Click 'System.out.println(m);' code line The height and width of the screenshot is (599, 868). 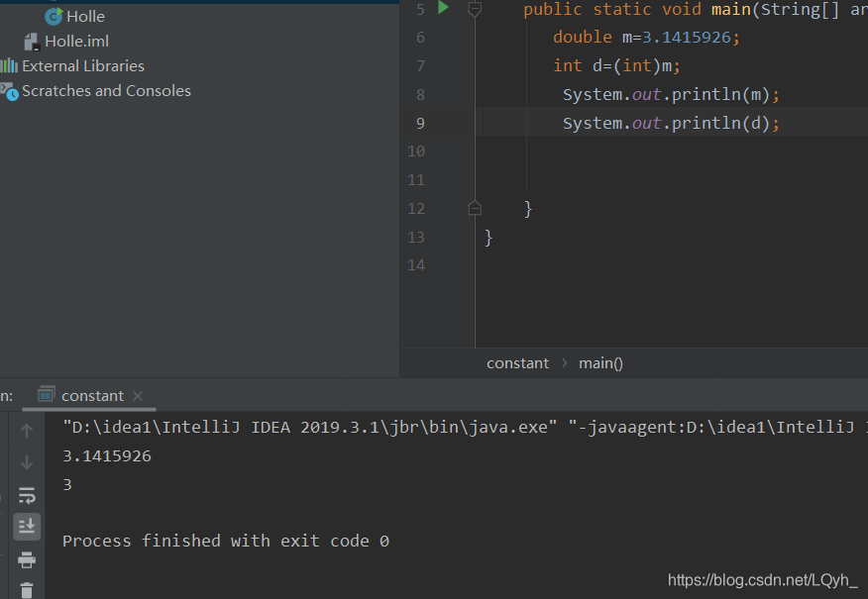pos(671,95)
